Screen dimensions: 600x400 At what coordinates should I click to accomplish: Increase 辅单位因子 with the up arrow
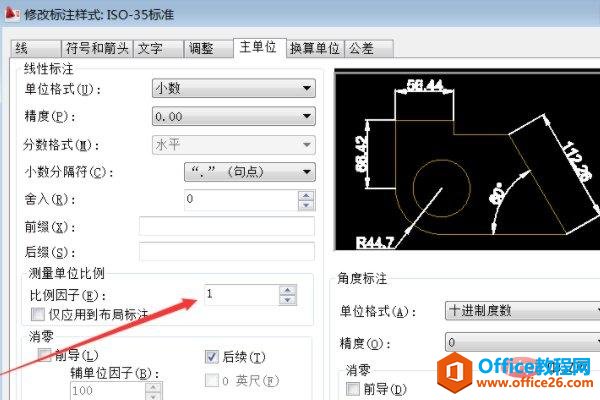pos(154,387)
